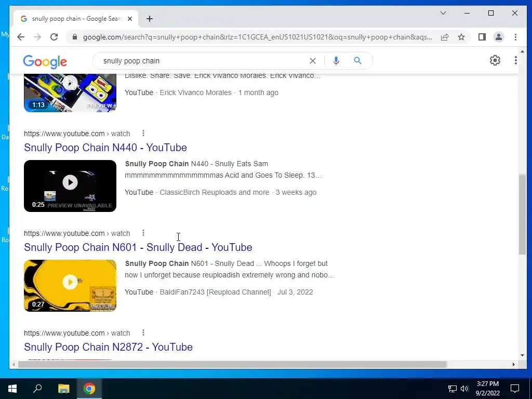
Task: Click the Google search input field
Action: click(x=203, y=61)
